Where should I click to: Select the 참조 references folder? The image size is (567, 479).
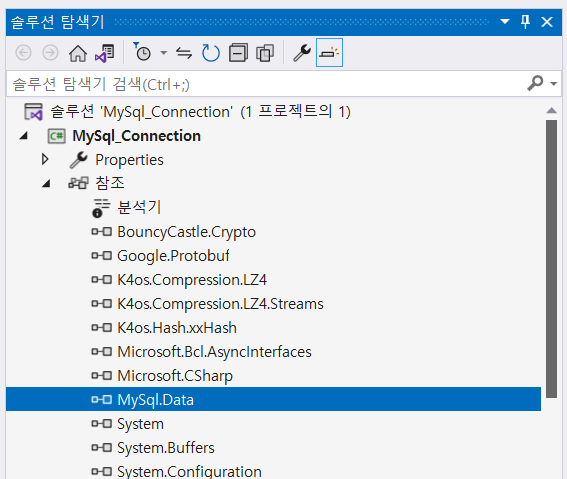pyautogui.click(x=110, y=183)
